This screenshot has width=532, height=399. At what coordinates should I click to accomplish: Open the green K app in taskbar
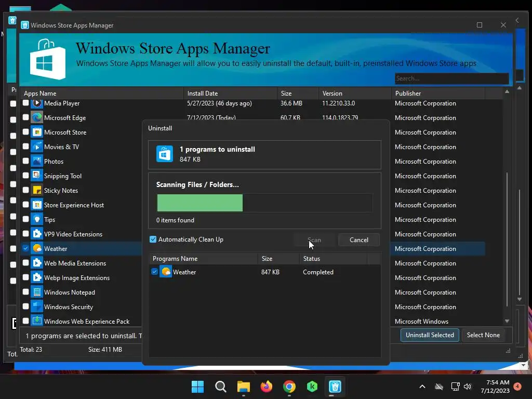[x=312, y=387]
